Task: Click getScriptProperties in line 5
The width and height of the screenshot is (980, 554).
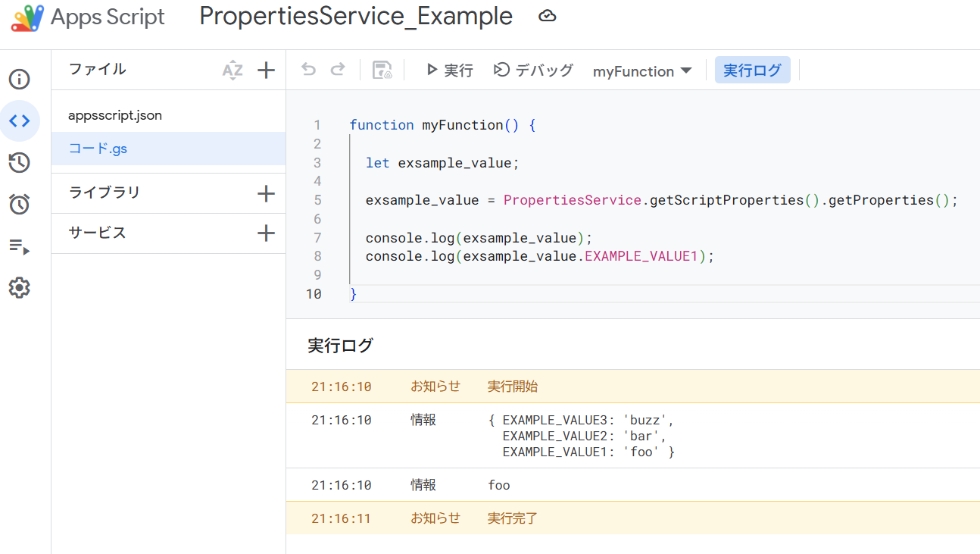Action: (726, 200)
